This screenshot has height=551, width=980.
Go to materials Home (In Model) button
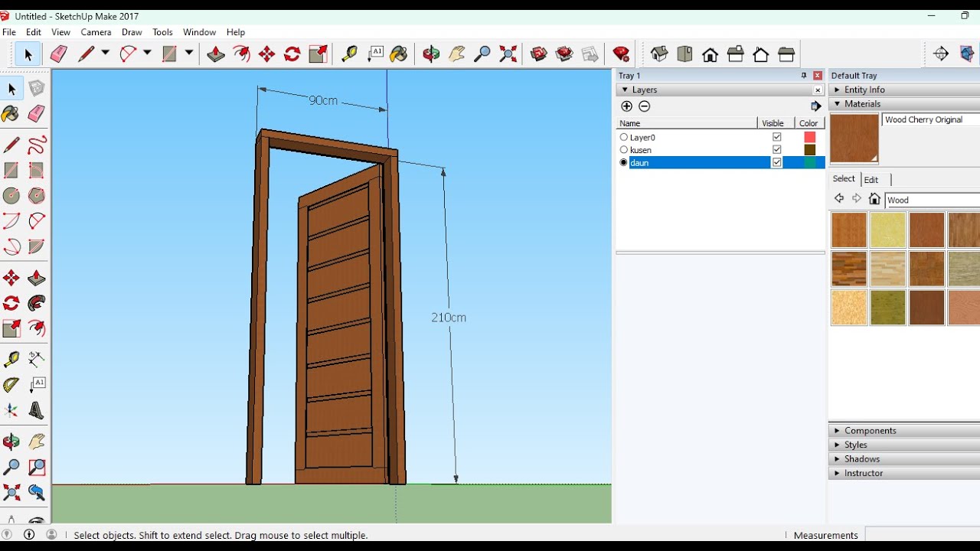[x=874, y=199]
